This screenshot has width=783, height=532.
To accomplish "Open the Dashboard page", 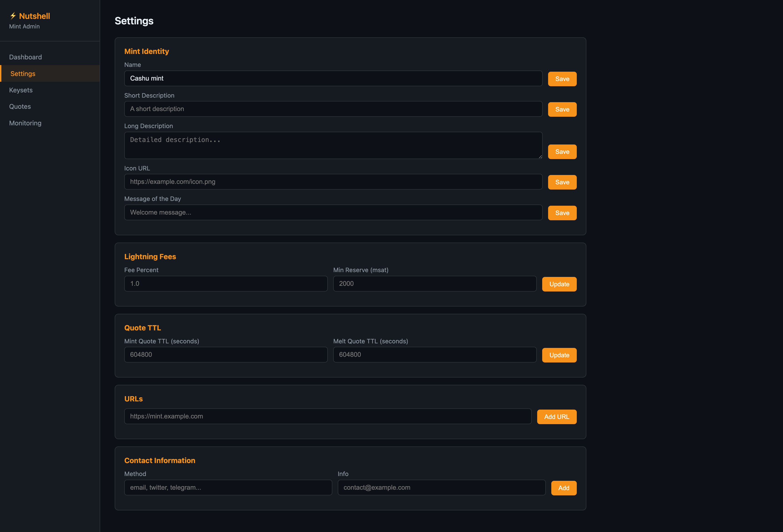I will tap(25, 57).
